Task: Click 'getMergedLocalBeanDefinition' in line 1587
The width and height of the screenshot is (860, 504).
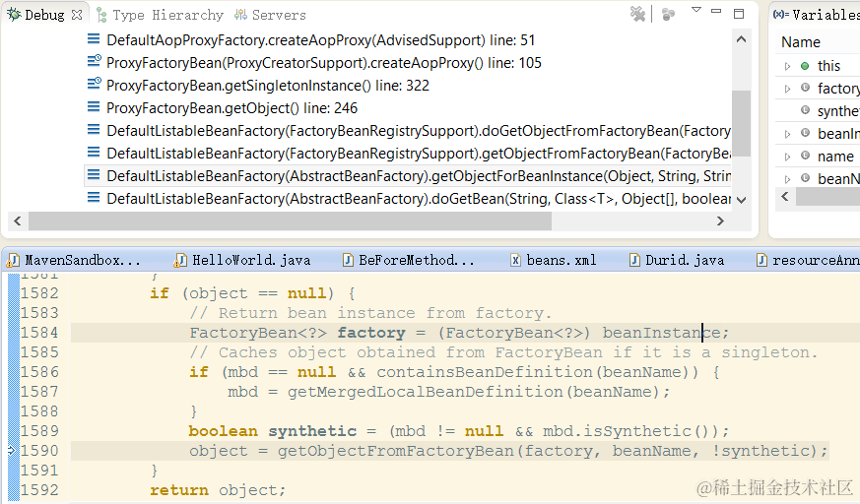Action: click(x=426, y=392)
